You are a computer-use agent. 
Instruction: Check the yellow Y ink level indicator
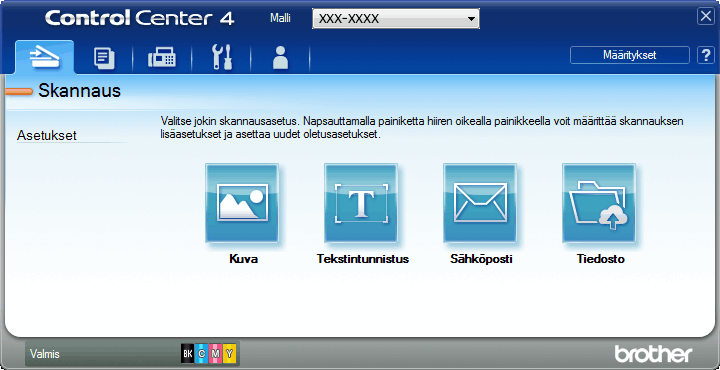coord(230,353)
